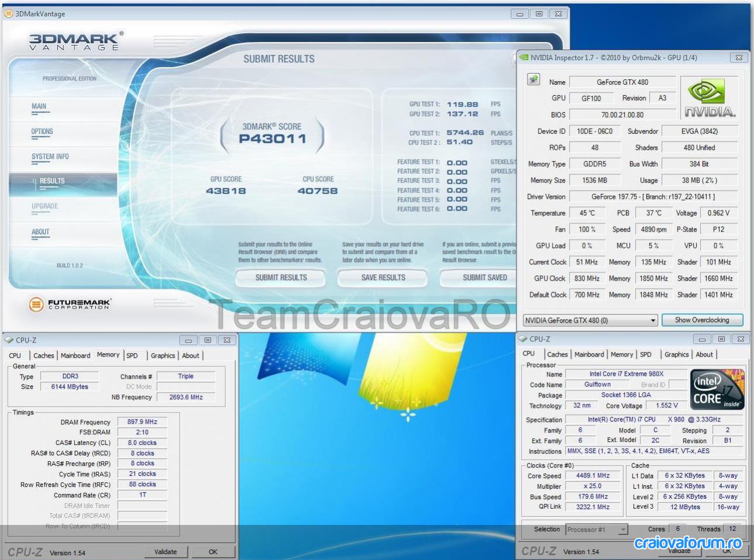Select CPU tab in right CPU-Z
754x560 pixels.
(x=529, y=354)
